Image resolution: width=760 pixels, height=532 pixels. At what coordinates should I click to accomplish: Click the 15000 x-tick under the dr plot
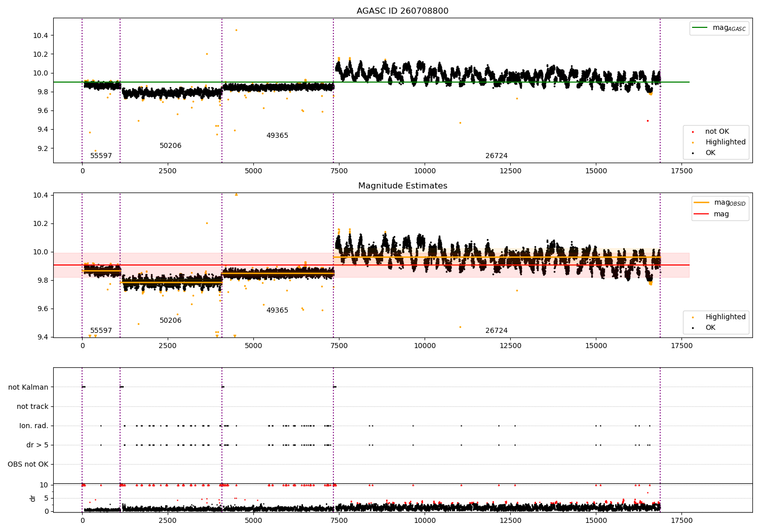point(596,520)
